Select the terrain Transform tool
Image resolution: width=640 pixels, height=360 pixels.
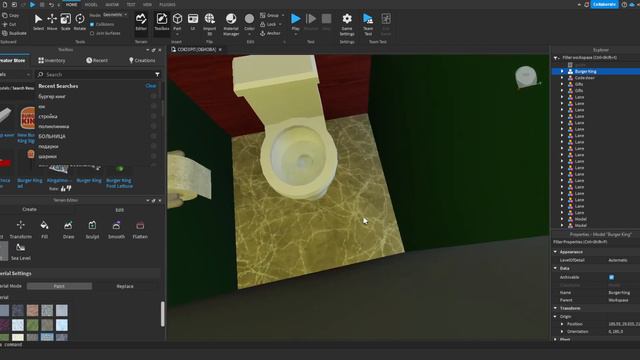point(20,229)
